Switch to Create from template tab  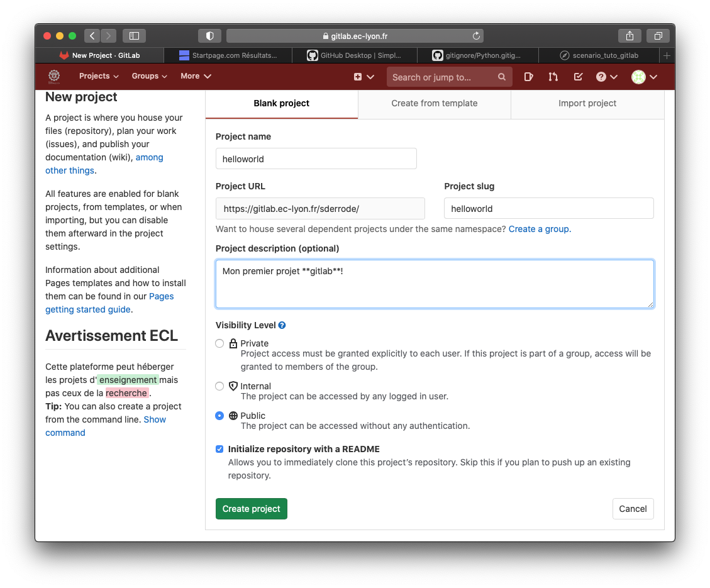click(x=434, y=103)
